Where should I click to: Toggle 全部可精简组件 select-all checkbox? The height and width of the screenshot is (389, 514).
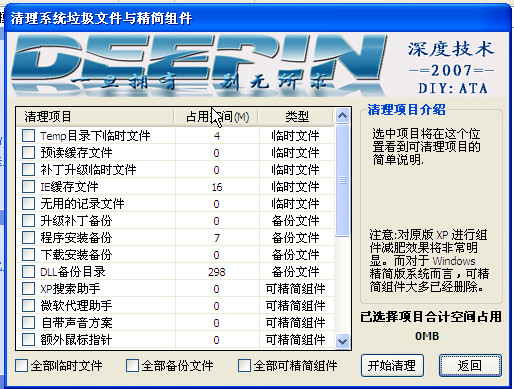244,366
